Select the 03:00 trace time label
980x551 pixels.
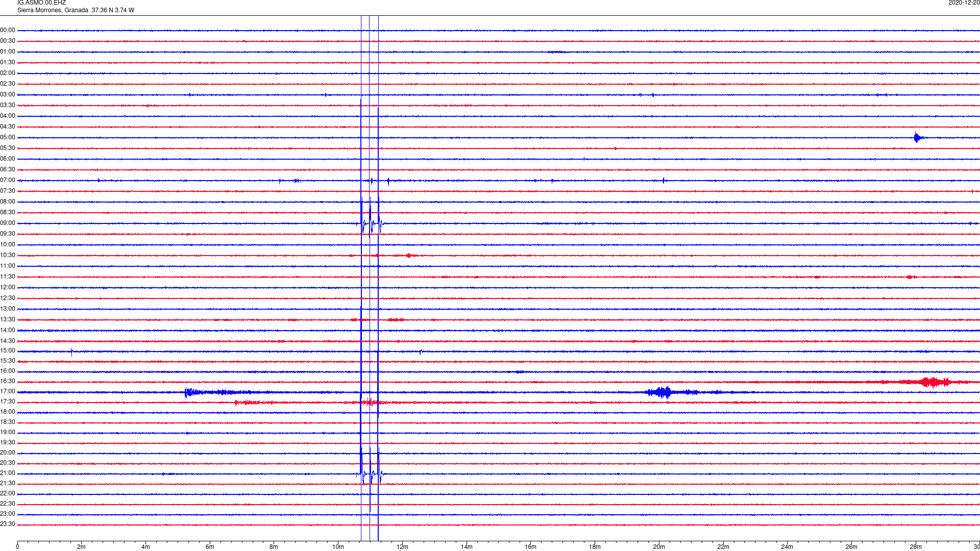click(x=8, y=95)
